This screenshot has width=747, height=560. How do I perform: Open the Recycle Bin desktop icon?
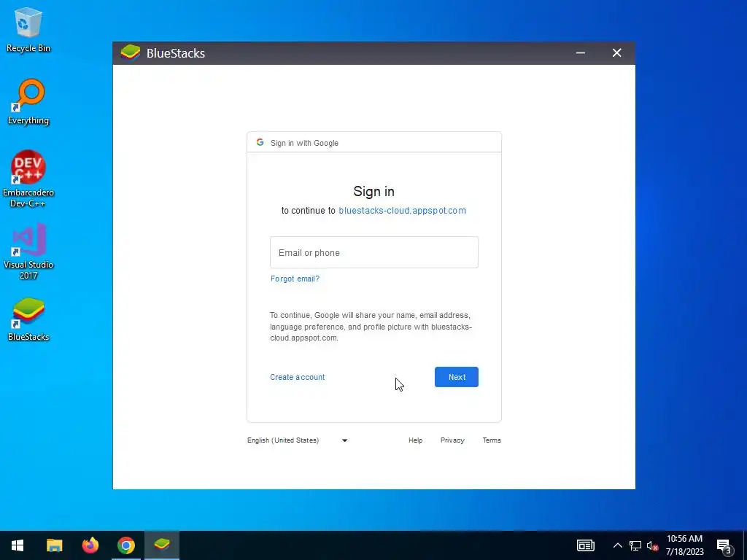[28, 29]
